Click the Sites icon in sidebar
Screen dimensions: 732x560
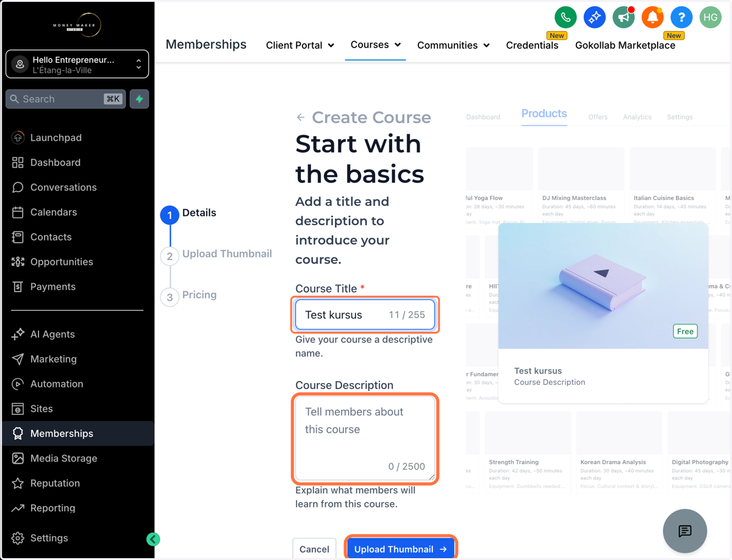(18, 409)
